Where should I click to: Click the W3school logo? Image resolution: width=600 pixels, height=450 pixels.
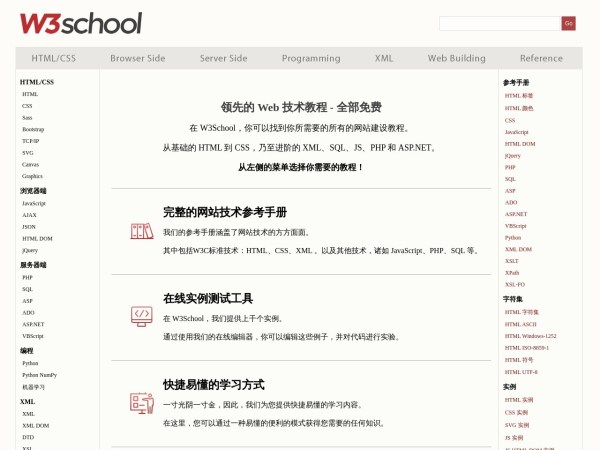[x=81, y=23]
